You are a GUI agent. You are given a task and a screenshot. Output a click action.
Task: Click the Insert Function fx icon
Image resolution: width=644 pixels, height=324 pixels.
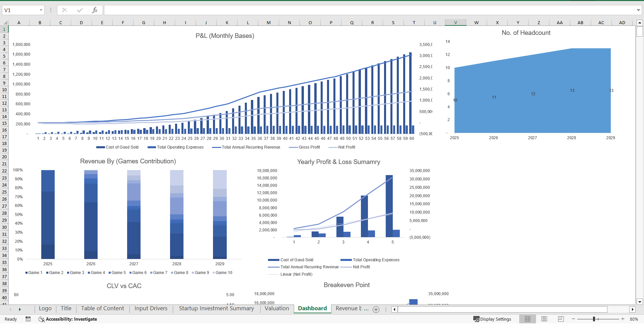(95, 10)
